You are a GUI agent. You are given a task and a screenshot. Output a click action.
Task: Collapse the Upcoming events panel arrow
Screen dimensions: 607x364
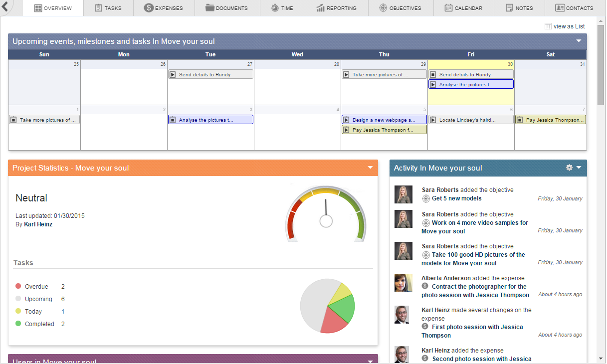[579, 41]
